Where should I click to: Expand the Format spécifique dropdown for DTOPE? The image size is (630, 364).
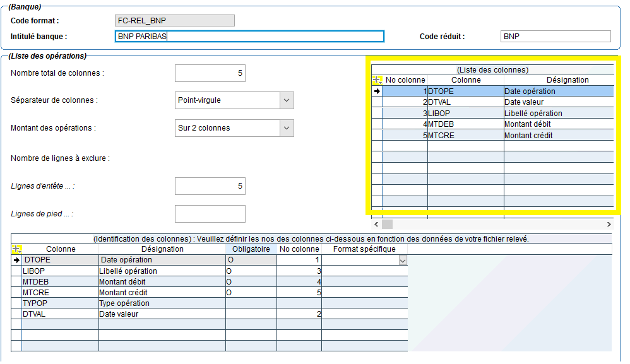(x=403, y=261)
